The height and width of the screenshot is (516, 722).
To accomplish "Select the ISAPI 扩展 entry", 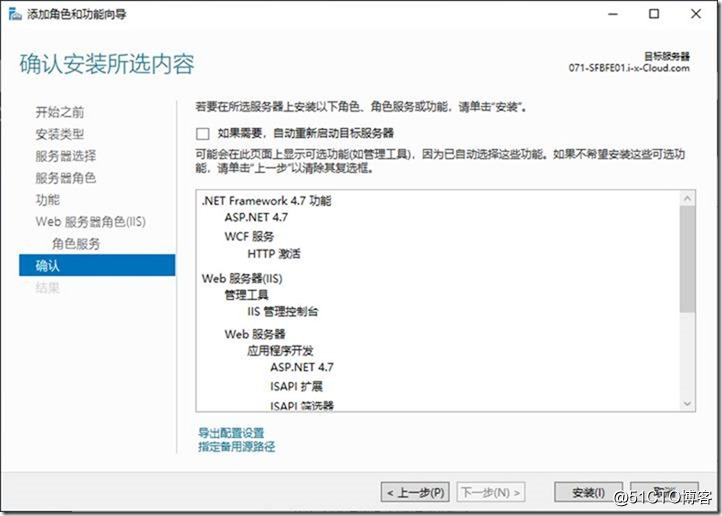I will pyautogui.click(x=297, y=386).
